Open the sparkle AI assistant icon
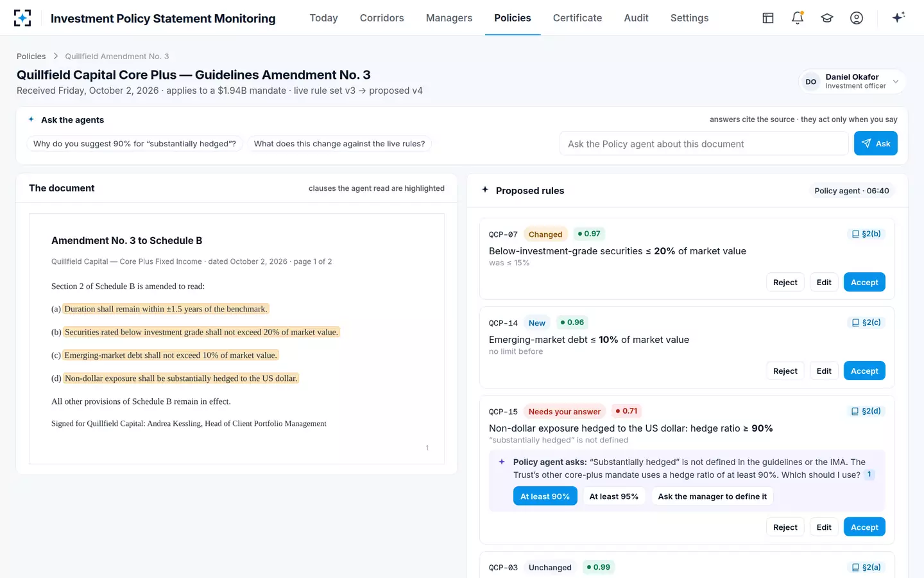924x578 pixels. tap(898, 17)
